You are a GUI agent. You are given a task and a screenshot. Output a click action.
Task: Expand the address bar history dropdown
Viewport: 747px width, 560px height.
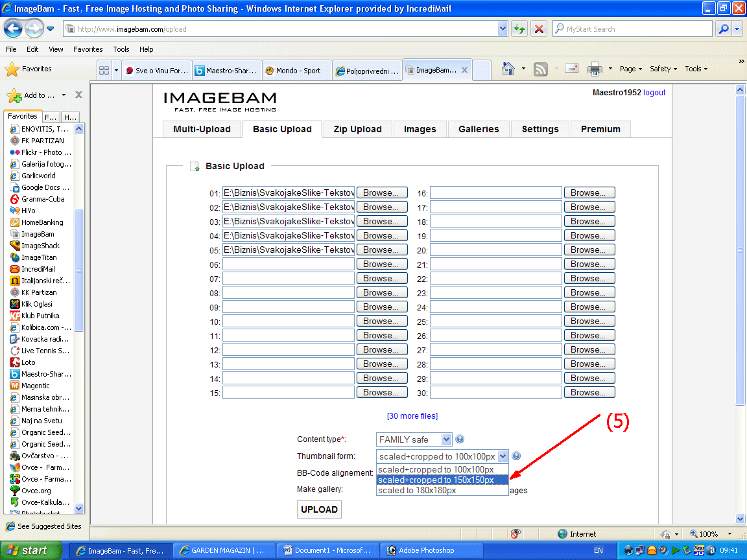(503, 29)
